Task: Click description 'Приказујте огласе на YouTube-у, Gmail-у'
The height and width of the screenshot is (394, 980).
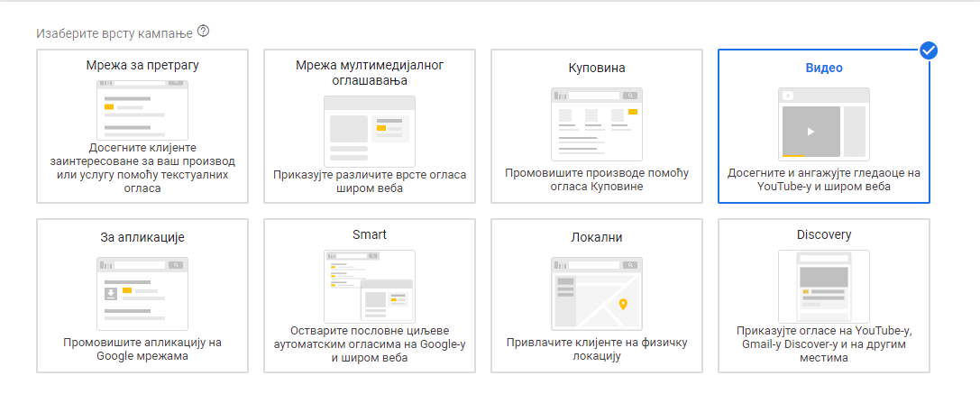Action: click(824, 344)
